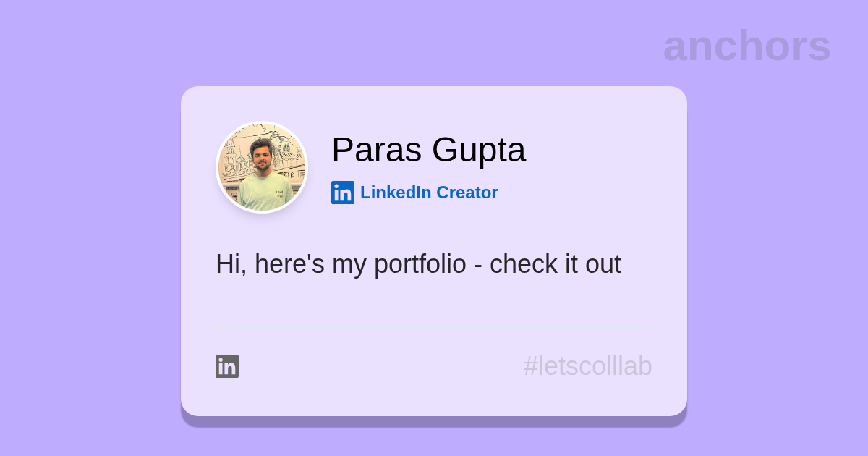868x456 pixels.
Task: Click the portfolio bio sentence
Action: 418,264
